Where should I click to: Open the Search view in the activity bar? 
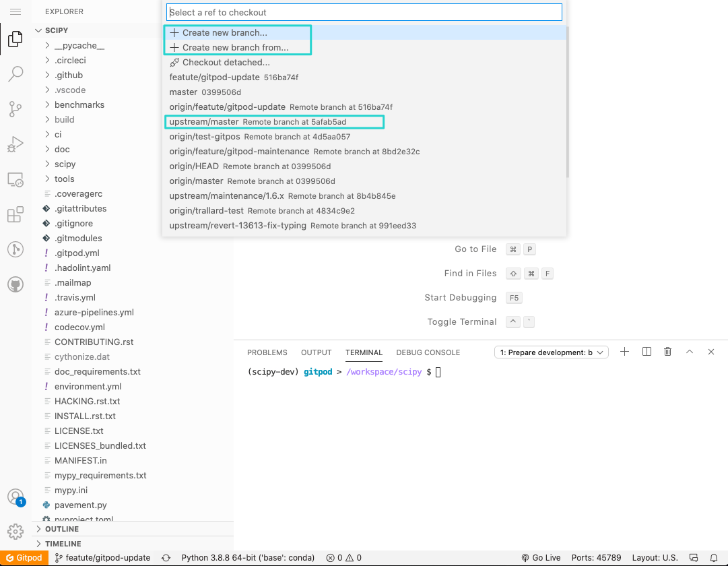click(15, 74)
